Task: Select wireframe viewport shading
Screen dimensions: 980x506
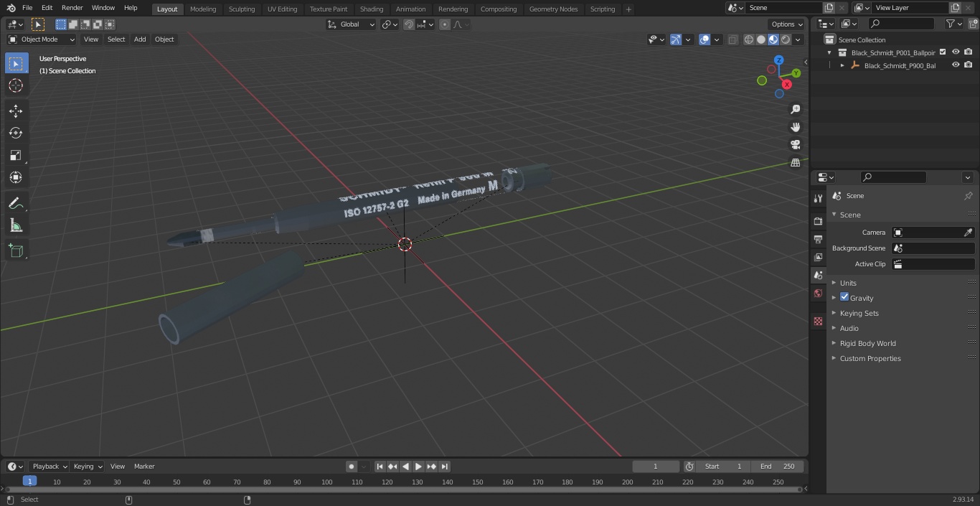Action: (749, 39)
